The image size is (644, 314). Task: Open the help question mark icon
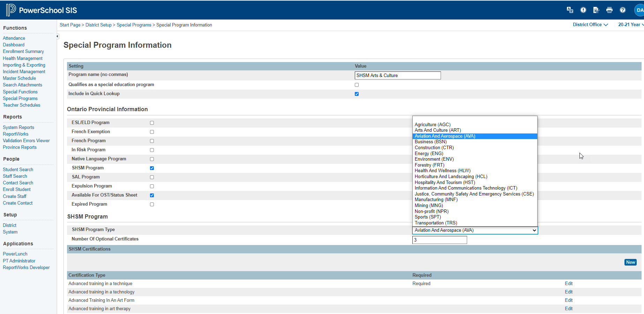coord(622,10)
